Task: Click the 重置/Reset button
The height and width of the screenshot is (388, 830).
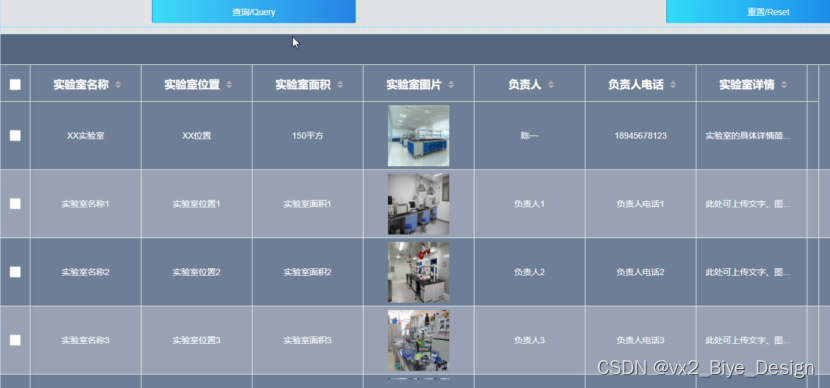Action: [748, 12]
